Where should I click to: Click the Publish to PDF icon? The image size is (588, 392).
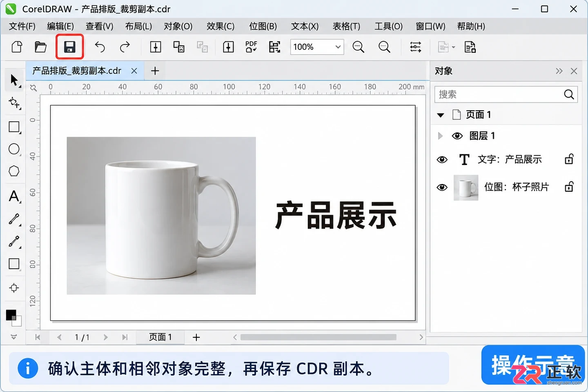point(251,47)
